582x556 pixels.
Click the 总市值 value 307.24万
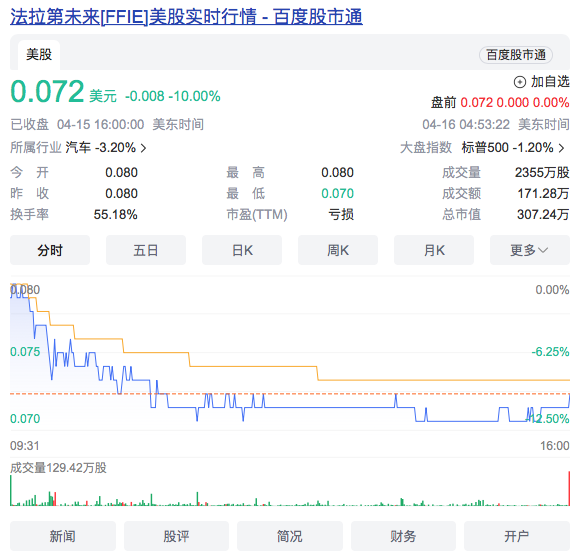(x=543, y=215)
